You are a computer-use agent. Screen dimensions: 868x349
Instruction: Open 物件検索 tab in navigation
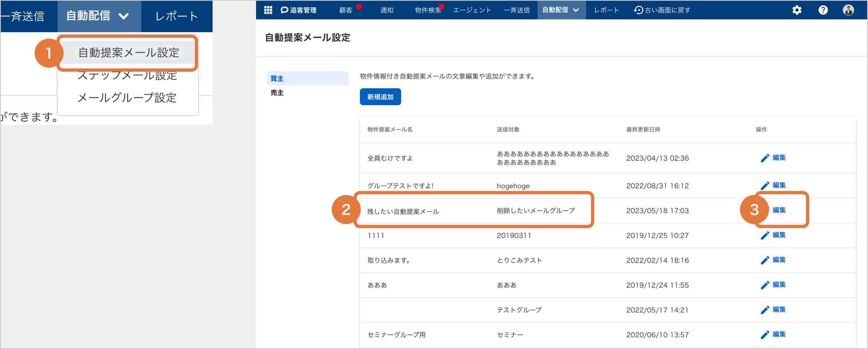(428, 10)
